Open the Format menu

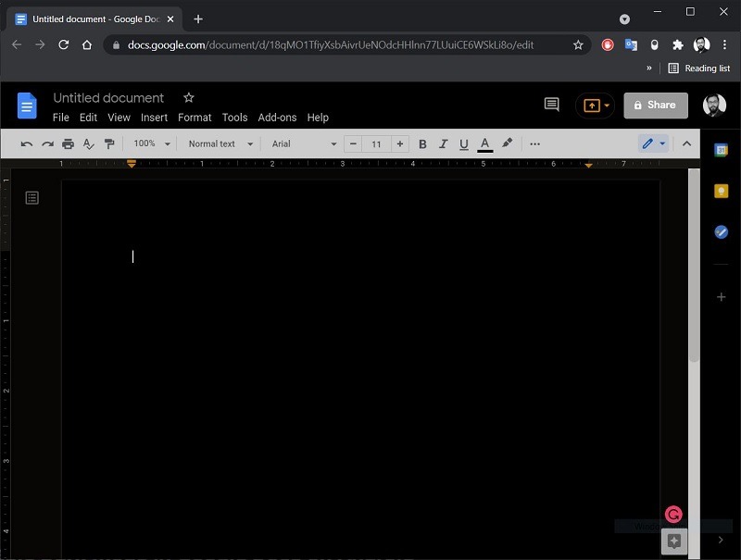(x=195, y=118)
